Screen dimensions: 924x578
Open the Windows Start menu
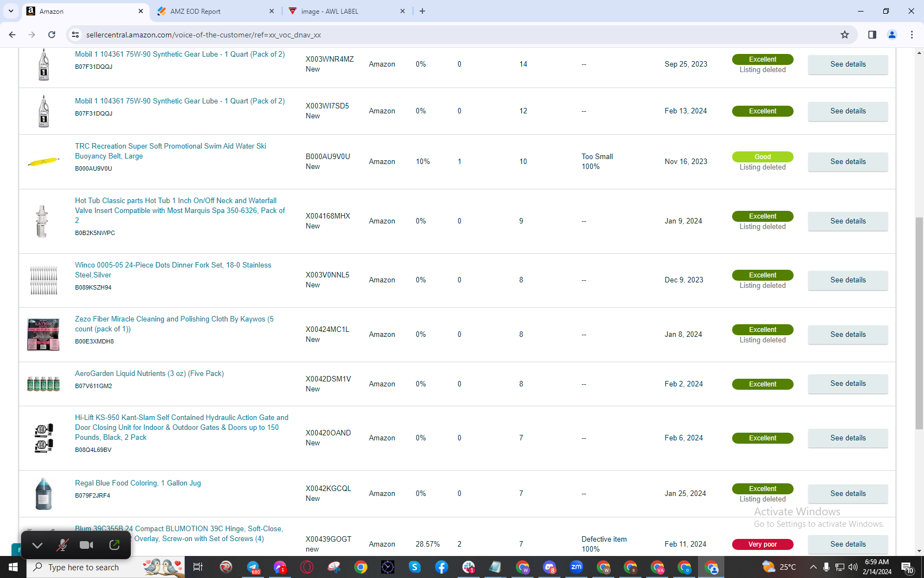pyautogui.click(x=13, y=567)
